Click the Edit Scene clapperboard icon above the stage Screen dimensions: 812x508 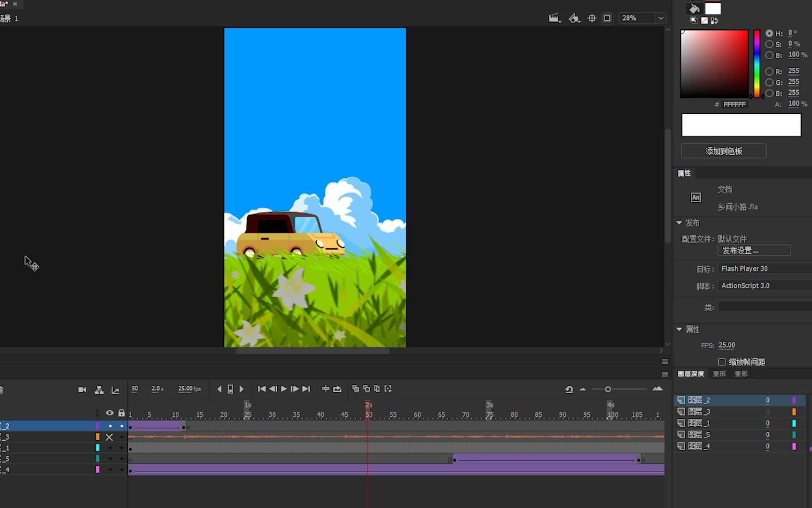click(x=555, y=17)
